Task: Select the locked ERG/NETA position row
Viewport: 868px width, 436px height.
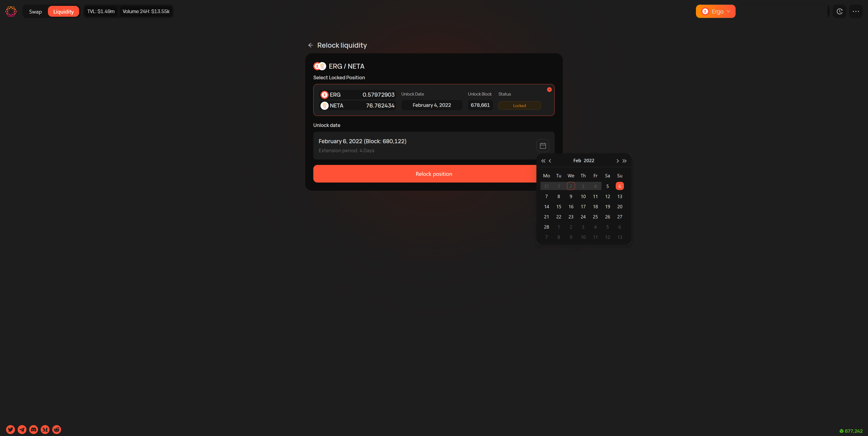Action: coord(434,100)
